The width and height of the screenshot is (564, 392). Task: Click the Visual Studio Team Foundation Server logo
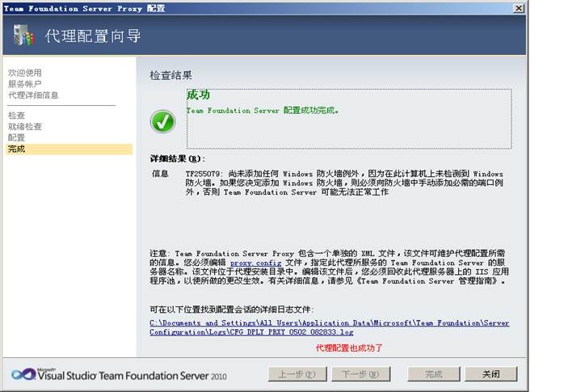119,375
